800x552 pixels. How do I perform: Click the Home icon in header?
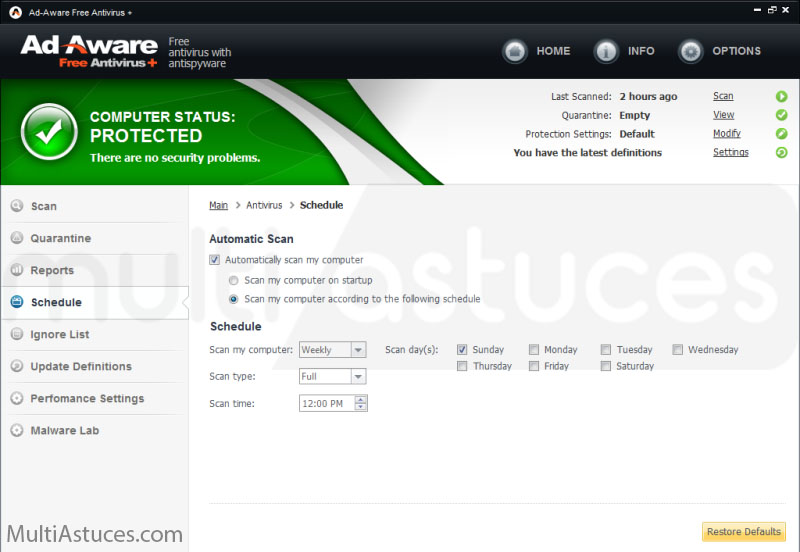pyautogui.click(x=515, y=51)
